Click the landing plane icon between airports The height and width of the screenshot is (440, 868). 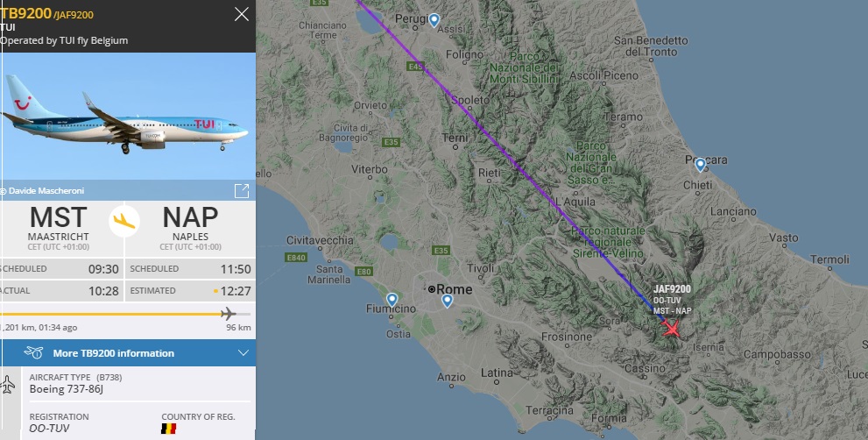[x=124, y=219]
